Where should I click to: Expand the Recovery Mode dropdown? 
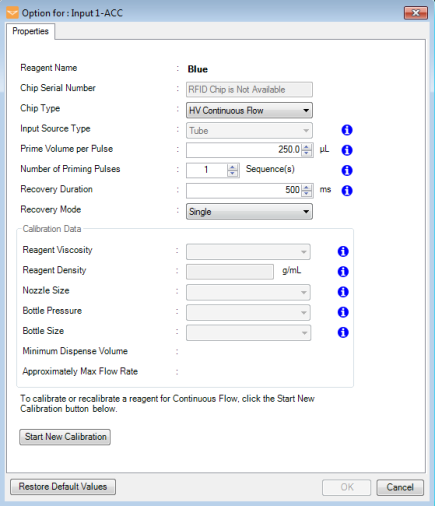(x=249, y=212)
